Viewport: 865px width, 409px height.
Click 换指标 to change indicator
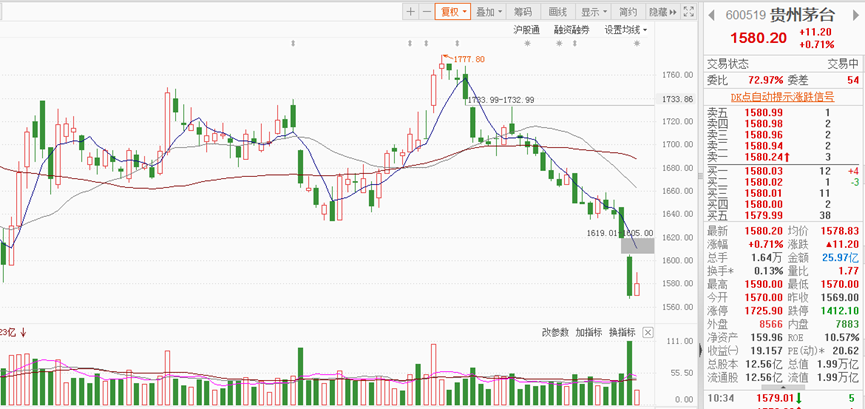pyautogui.click(x=622, y=332)
